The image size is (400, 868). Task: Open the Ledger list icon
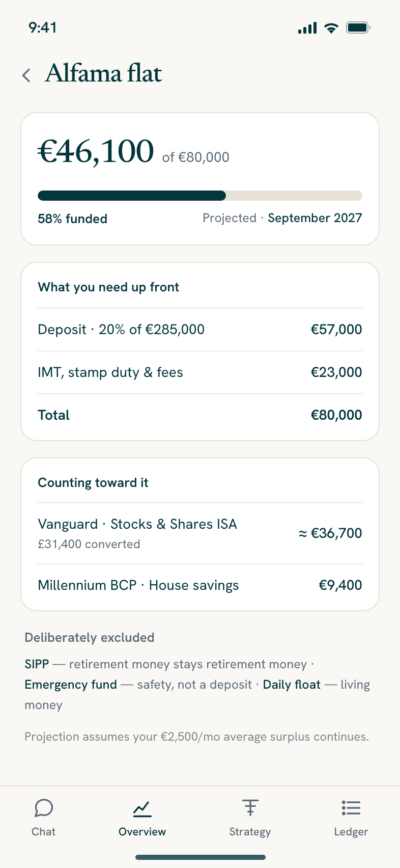[x=351, y=808]
